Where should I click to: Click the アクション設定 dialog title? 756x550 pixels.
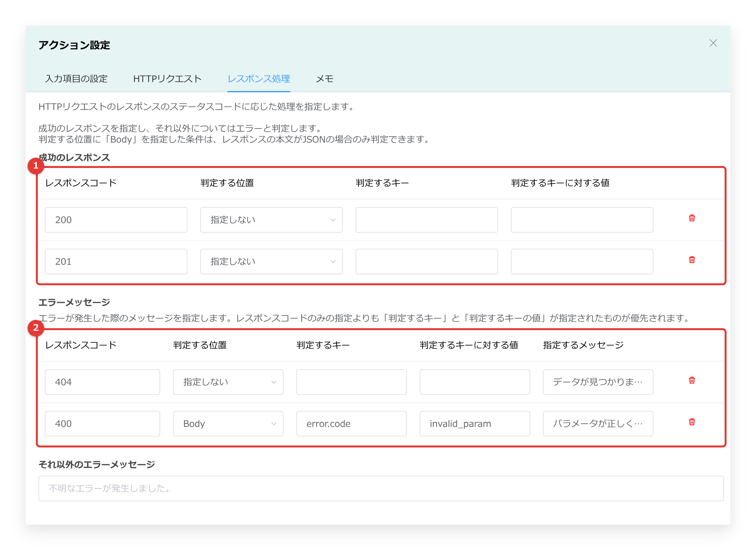[74, 45]
